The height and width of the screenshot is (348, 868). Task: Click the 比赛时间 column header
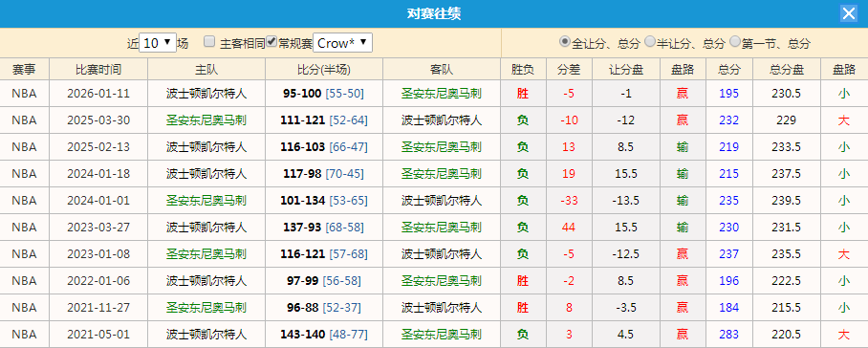pos(98,69)
